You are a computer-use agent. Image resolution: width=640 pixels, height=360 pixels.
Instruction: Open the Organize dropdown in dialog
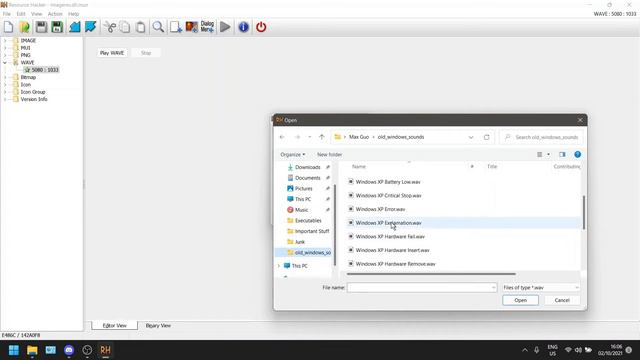(293, 155)
